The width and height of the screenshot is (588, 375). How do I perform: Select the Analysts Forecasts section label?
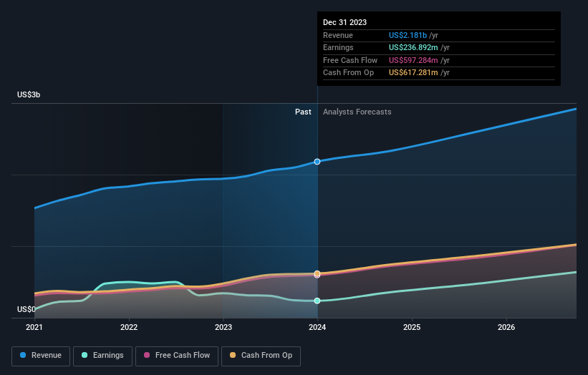click(357, 112)
